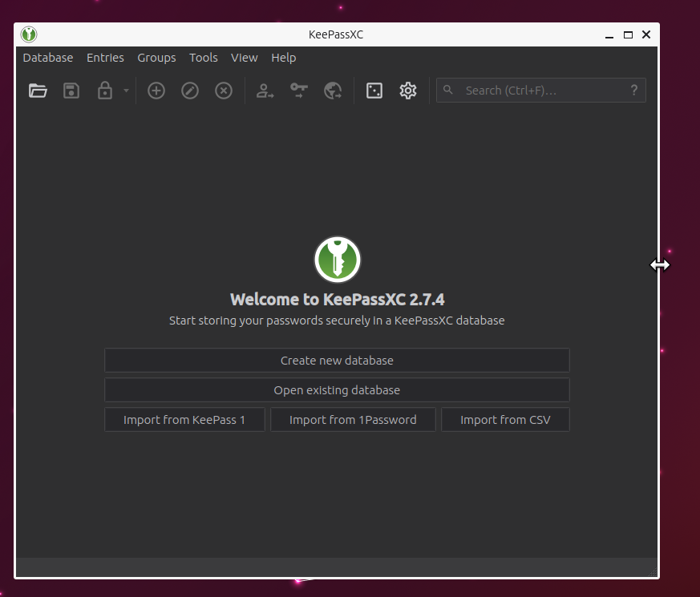Click the Save database toolbar icon
Viewport: 700px width, 597px height.
coord(71,90)
